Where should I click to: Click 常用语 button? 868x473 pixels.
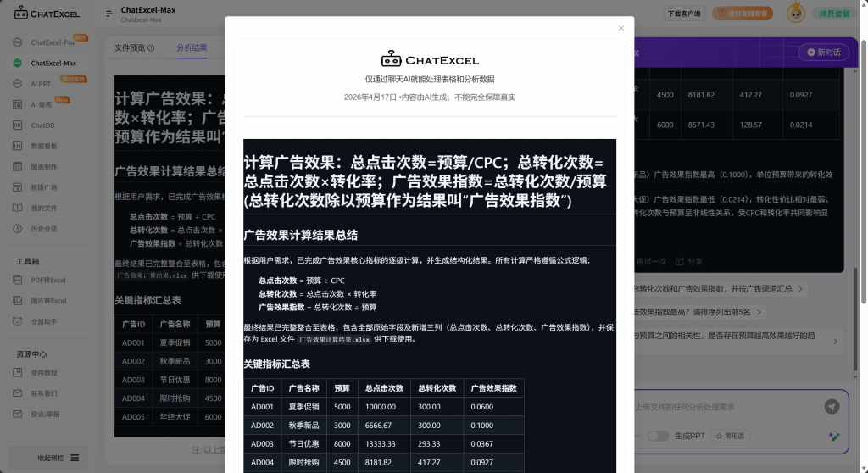[x=730, y=436]
